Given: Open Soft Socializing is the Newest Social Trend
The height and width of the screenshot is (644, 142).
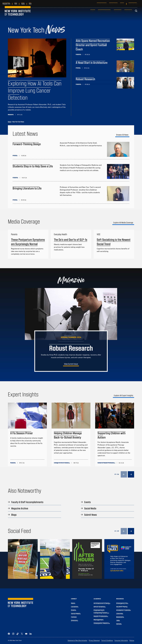Looking at the screenshot, I should 114,242.
